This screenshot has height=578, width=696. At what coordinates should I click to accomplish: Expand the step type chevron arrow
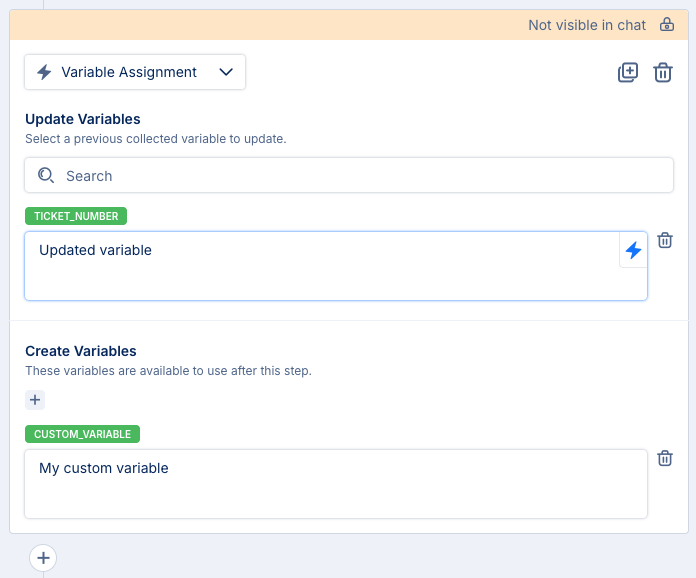click(226, 72)
